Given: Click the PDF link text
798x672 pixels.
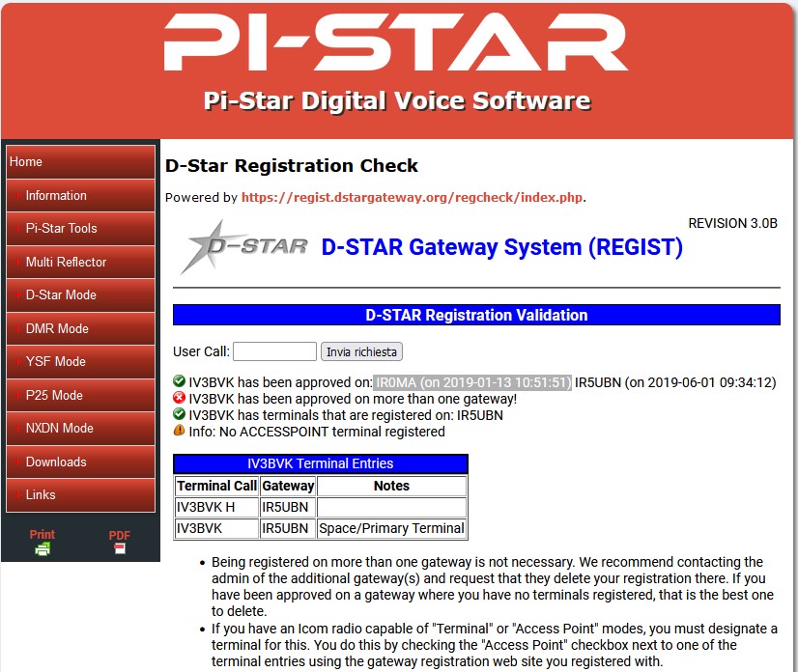Looking at the screenshot, I should coord(120,535).
